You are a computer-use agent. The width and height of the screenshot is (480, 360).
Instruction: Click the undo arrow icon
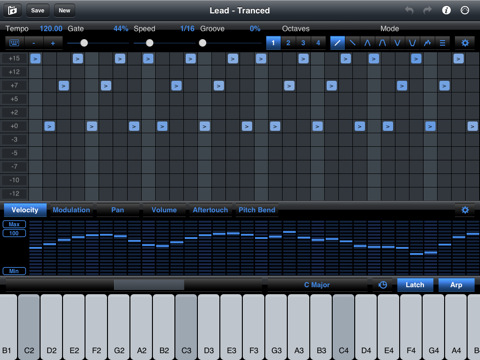tap(409, 10)
